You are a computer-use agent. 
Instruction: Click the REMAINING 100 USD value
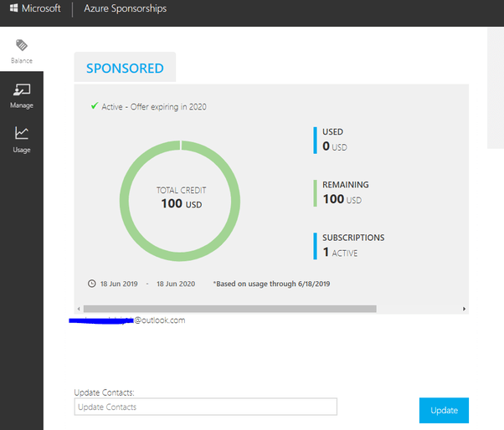[342, 199]
